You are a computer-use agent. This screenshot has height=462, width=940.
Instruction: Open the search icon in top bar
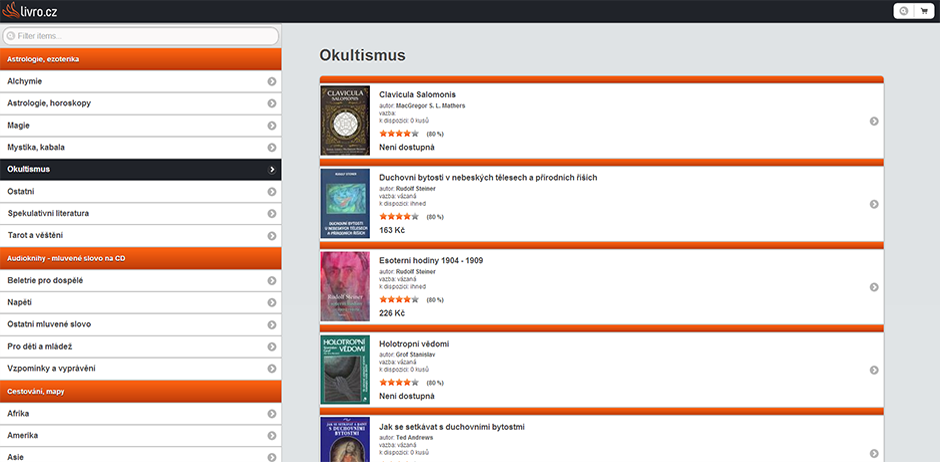pos(903,11)
